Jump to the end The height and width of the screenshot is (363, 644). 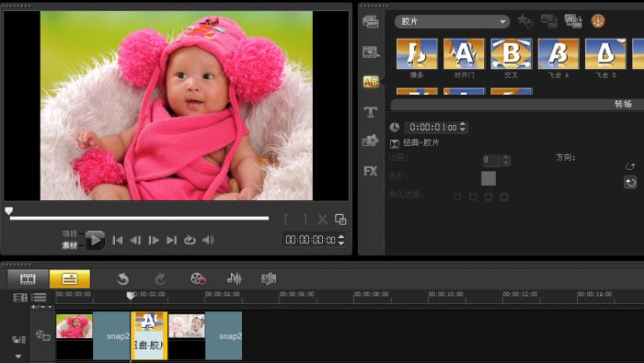(171, 241)
